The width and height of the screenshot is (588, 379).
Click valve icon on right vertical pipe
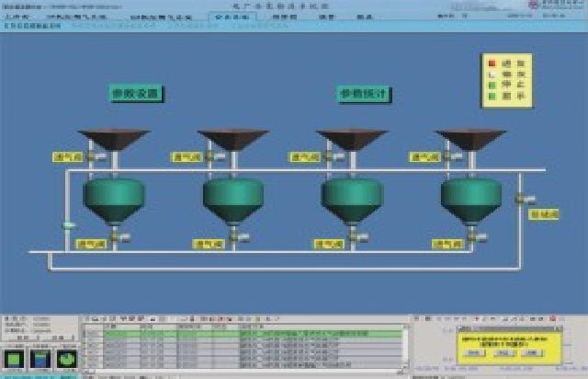tap(519, 198)
